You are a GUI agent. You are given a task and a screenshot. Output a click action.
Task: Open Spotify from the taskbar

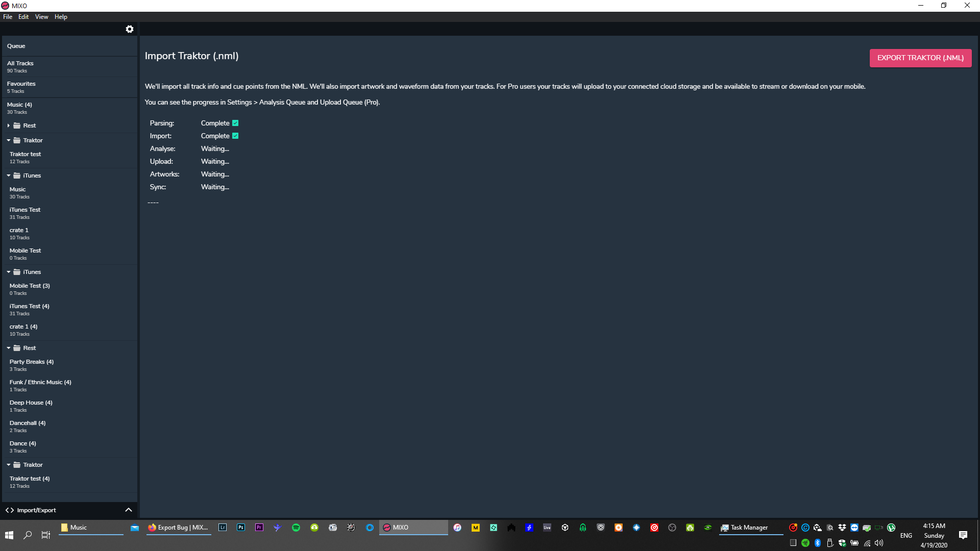(296, 528)
